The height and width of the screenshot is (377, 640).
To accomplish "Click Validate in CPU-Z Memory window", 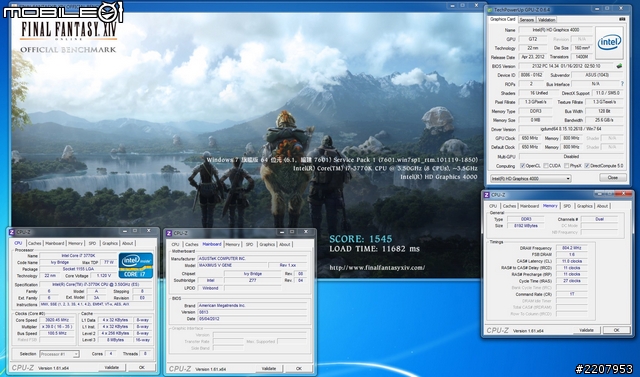I will point(587,330).
